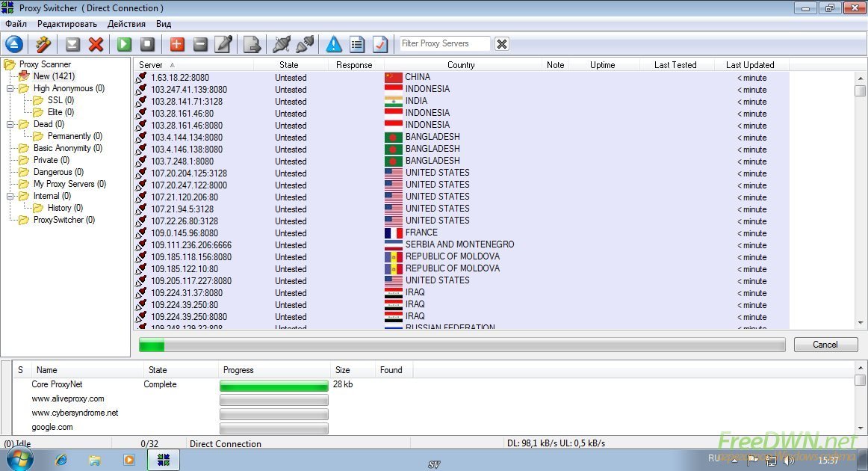The height and width of the screenshot is (471, 868).
Task: Select the Elite (0) folder
Action: tap(61, 112)
